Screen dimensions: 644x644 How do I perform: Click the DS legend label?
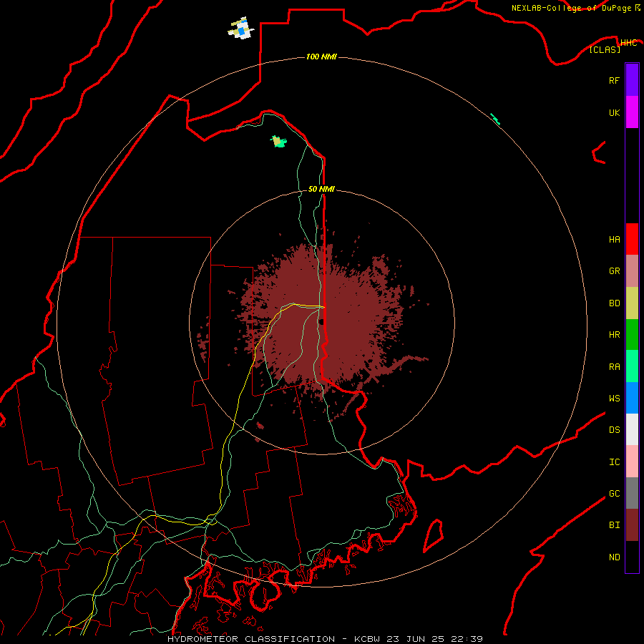pos(614,430)
